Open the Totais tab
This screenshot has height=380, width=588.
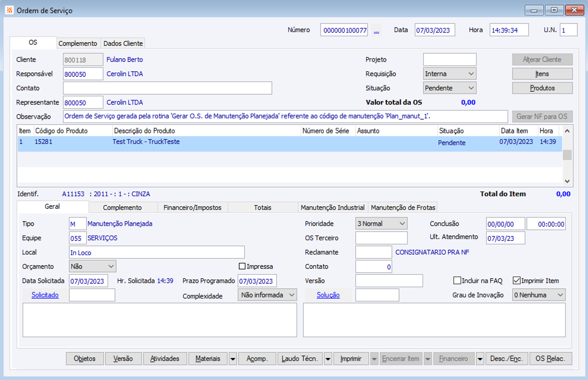coord(263,207)
